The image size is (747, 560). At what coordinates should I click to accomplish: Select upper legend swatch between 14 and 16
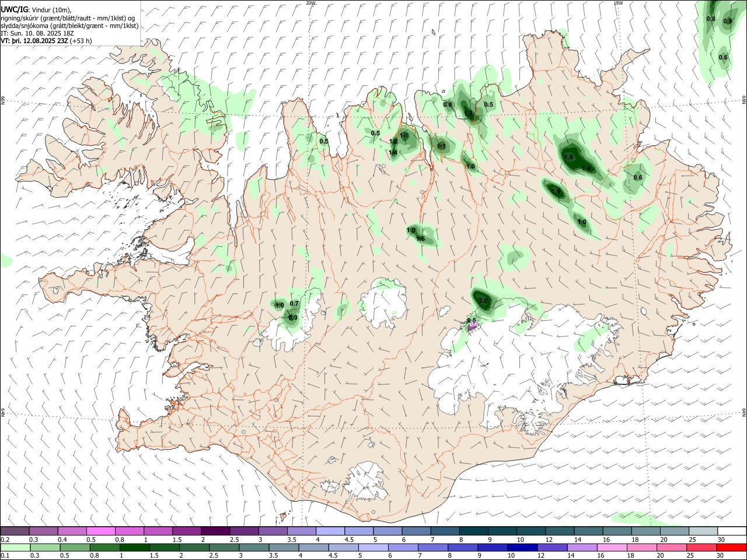point(588,531)
